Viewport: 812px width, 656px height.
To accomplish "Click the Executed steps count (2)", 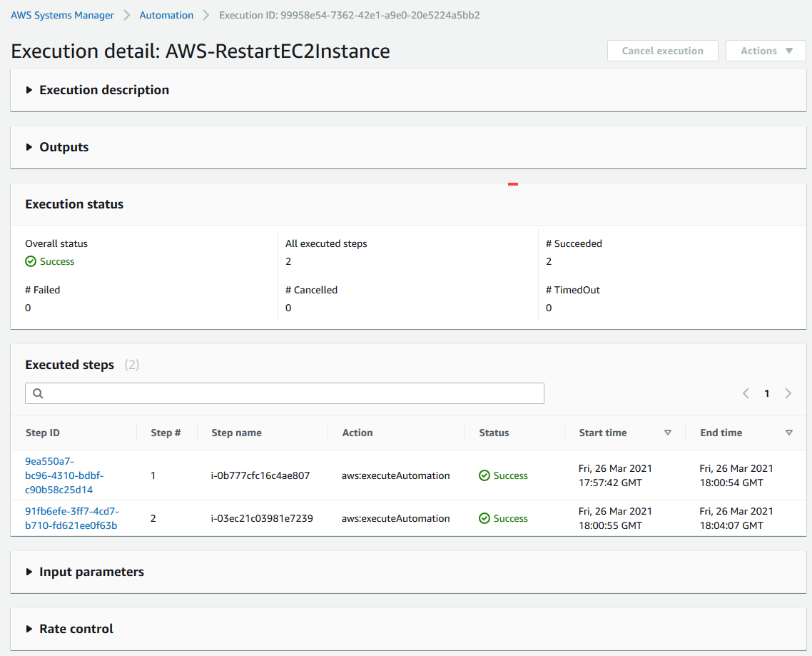I will click(x=131, y=365).
